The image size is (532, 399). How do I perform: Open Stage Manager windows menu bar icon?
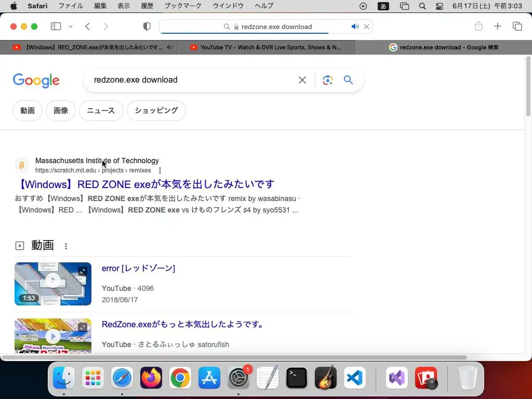tap(404, 6)
